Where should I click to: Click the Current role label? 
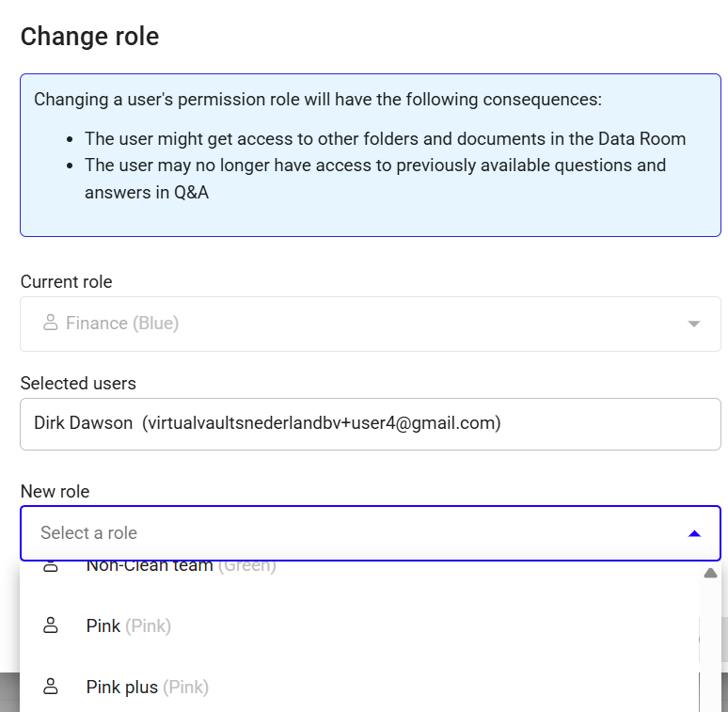(x=66, y=282)
